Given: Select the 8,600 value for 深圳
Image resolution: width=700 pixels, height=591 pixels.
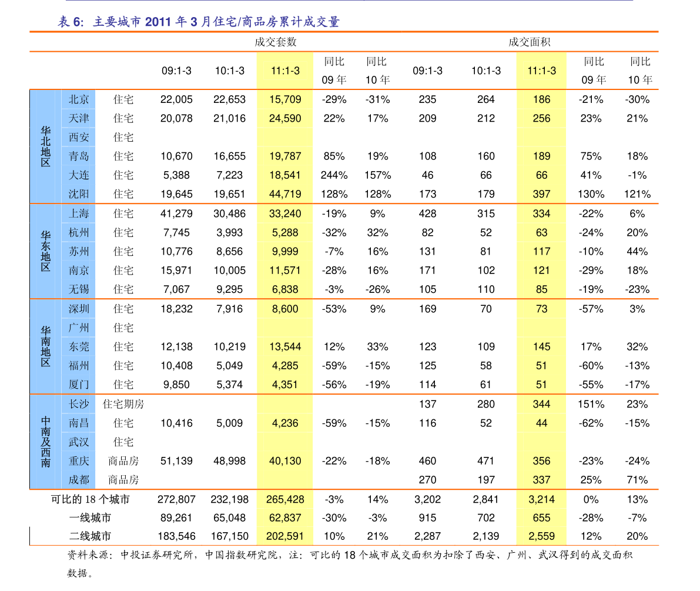Looking at the screenshot, I should coord(285,309).
